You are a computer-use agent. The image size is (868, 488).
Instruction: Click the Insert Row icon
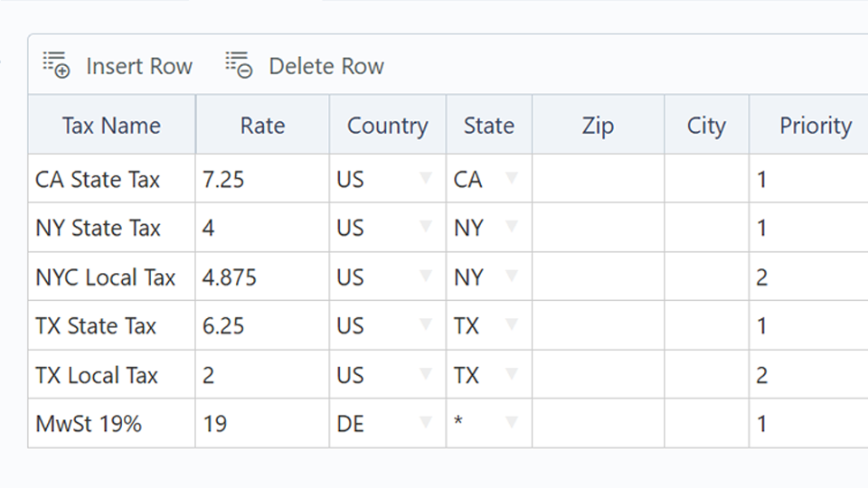click(56, 65)
